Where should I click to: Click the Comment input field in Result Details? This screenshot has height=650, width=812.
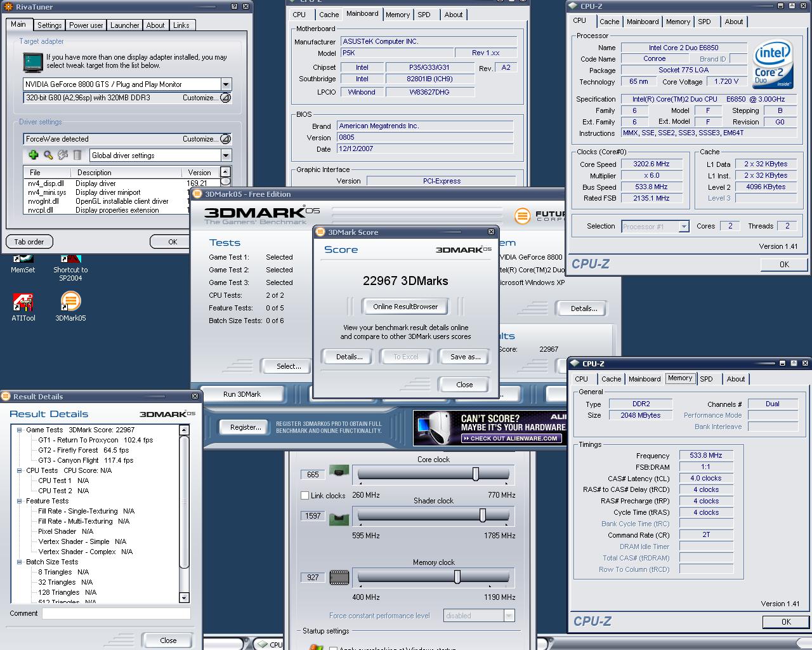pyautogui.click(x=116, y=613)
